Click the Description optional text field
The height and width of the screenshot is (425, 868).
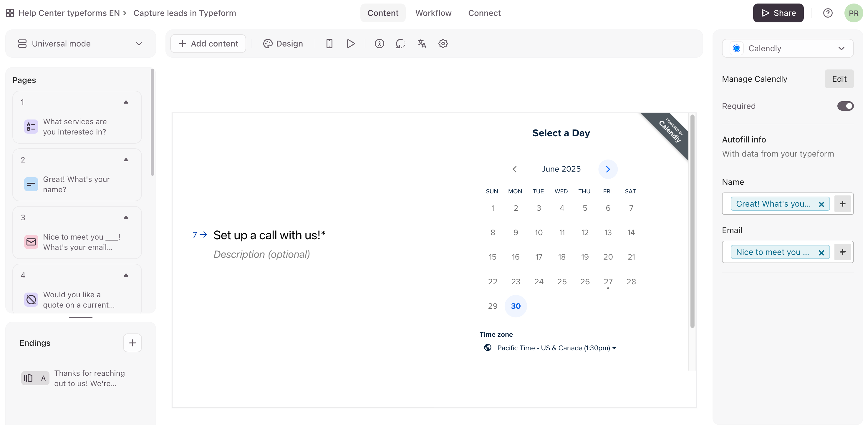261,254
